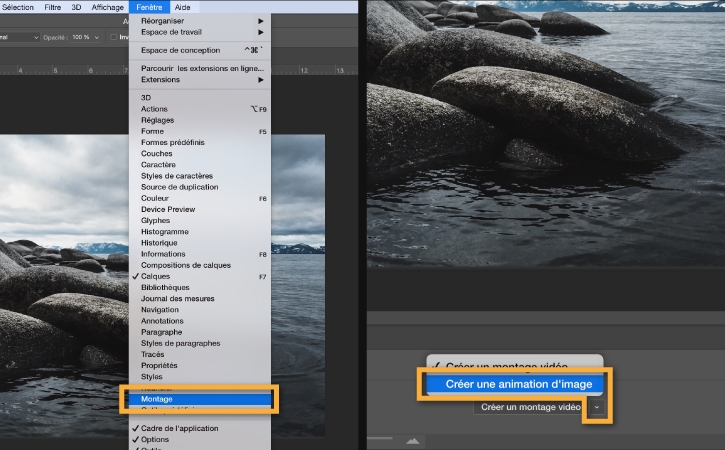
Task: Open the Informations panel entry
Action: pyautogui.click(x=200, y=254)
